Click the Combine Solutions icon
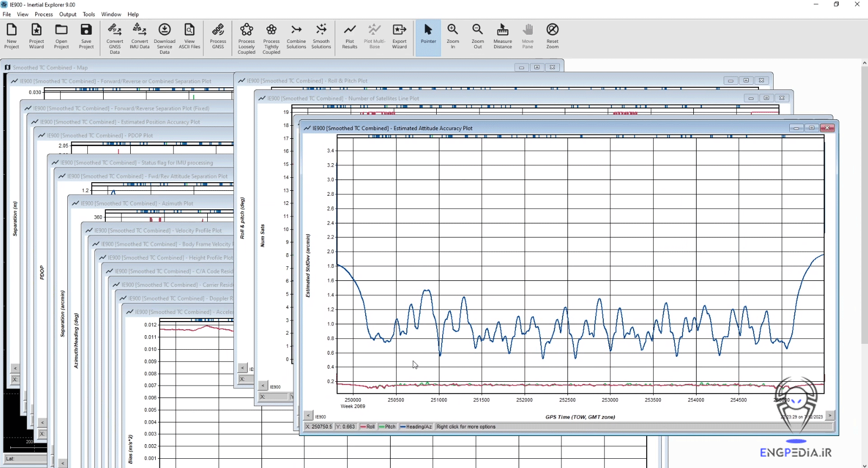 click(x=296, y=36)
